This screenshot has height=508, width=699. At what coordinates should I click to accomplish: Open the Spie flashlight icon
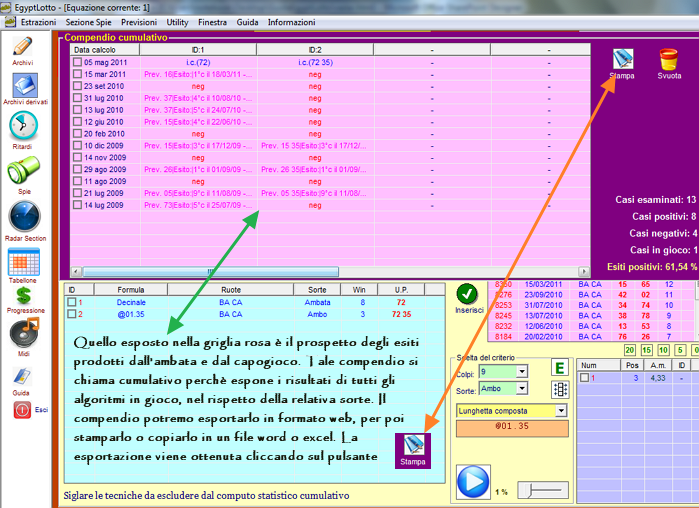coord(24,170)
